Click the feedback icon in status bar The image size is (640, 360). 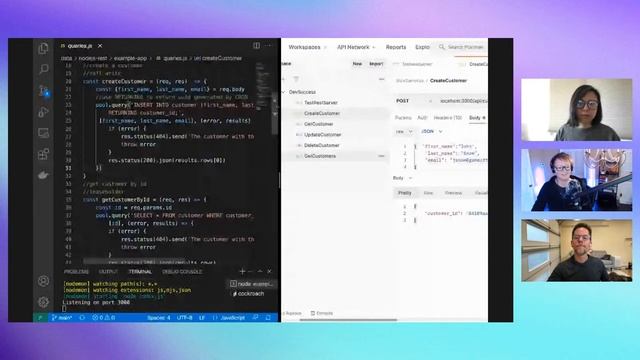(x=255, y=317)
